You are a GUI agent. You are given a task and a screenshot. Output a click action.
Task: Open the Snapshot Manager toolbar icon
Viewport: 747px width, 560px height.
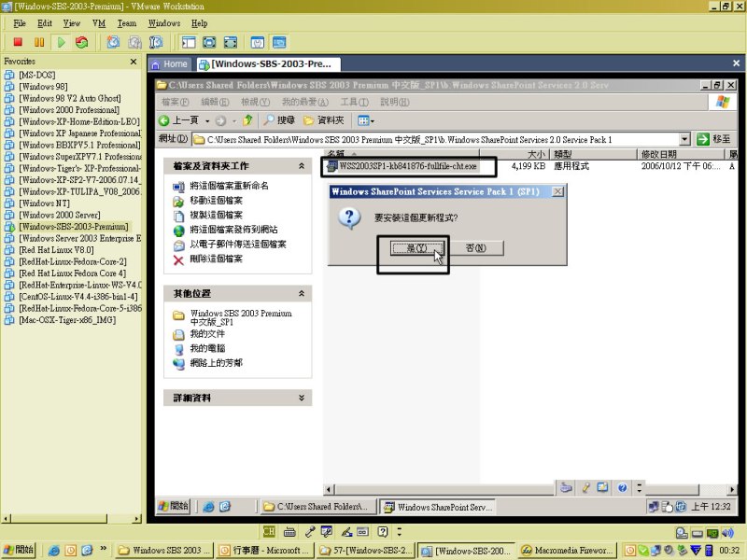click(x=156, y=42)
